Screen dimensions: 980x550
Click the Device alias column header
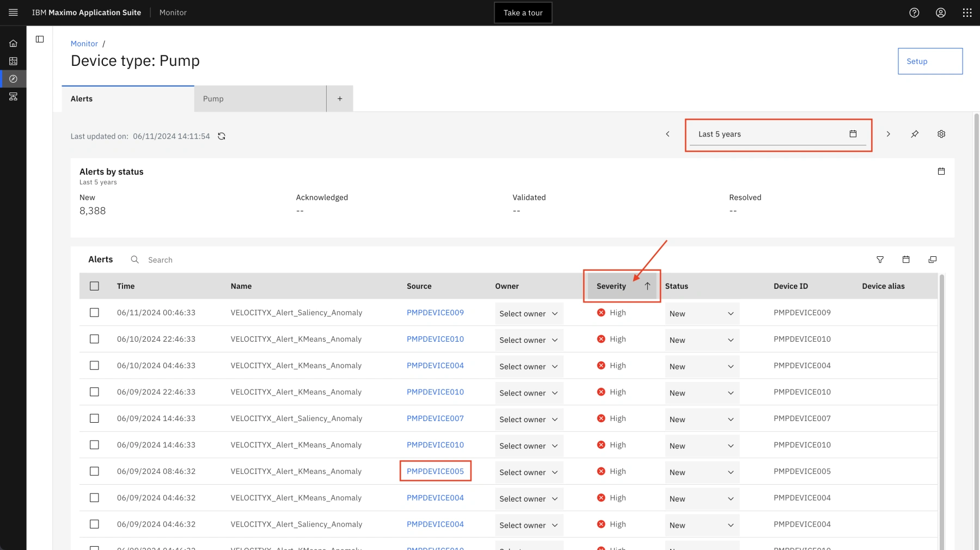pyautogui.click(x=883, y=286)
